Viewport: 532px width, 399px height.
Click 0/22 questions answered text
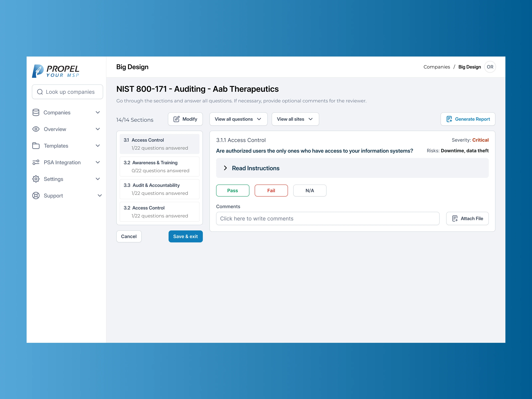pos(160,171)
